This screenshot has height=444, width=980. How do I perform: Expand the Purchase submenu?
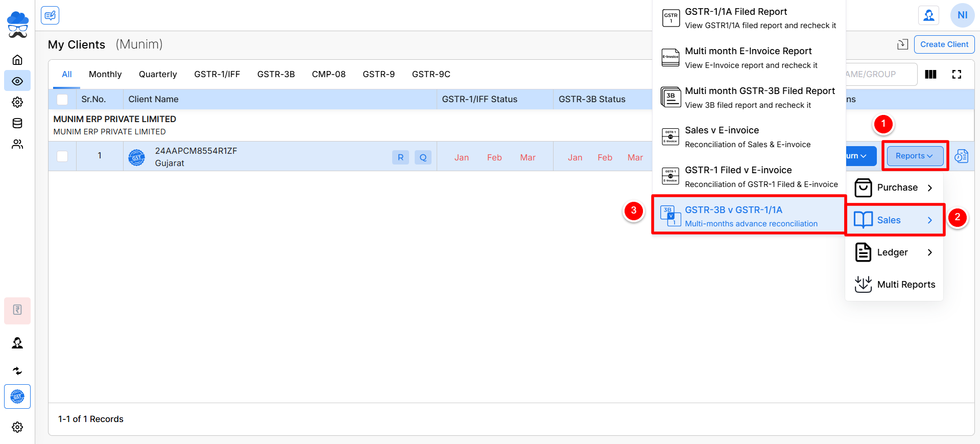point(894,188)
